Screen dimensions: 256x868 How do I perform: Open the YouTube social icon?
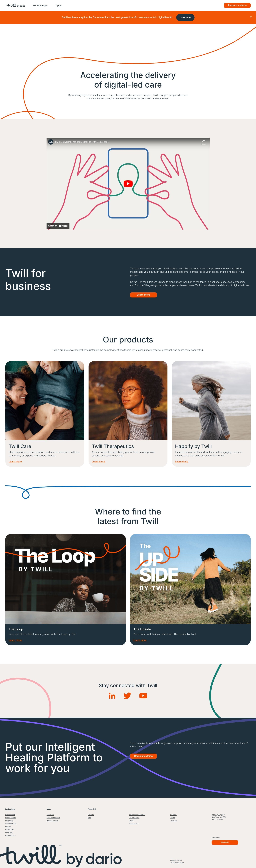click(143, 696)
